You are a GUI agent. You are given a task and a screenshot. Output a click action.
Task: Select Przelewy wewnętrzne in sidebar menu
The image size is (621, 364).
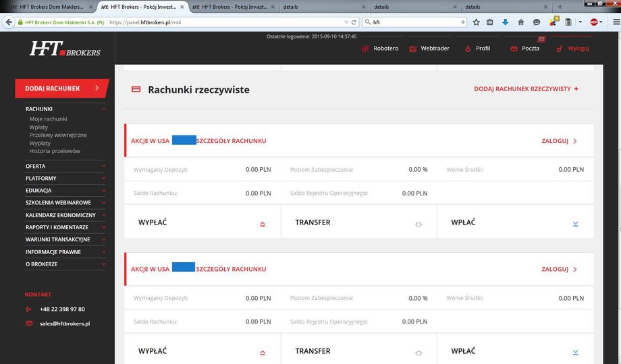tap(58, 135)
